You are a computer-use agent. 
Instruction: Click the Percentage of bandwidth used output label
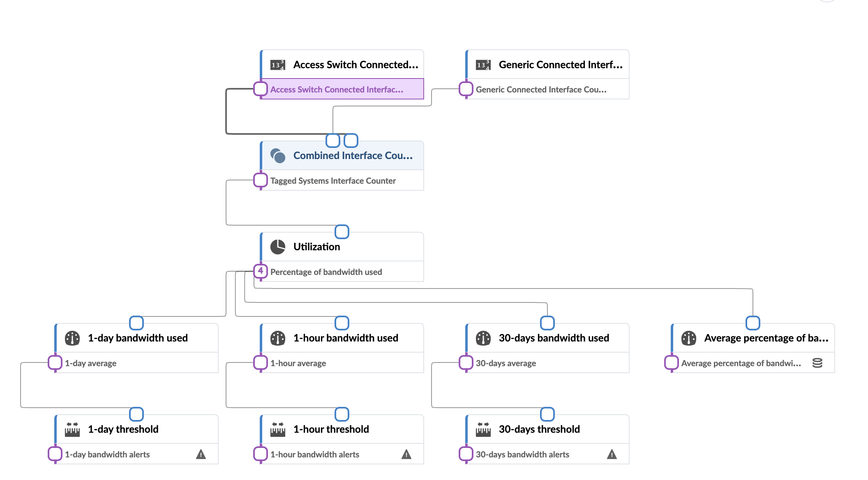coord(326,272)
